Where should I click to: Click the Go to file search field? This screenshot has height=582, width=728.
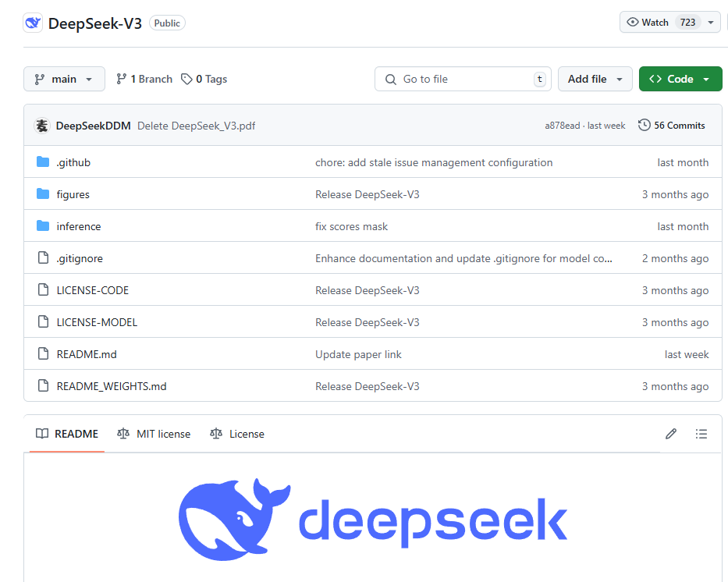coord(463,79)
